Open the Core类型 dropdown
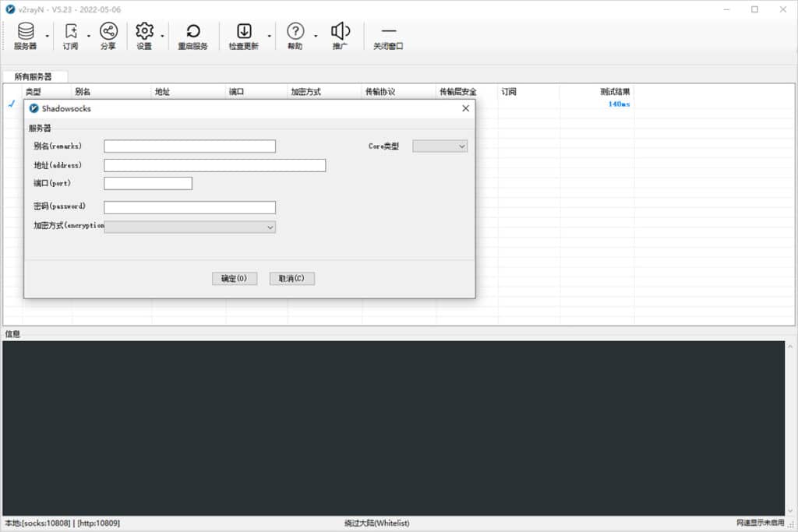This screenshot has height=532, width=798. tap(440, 146)
